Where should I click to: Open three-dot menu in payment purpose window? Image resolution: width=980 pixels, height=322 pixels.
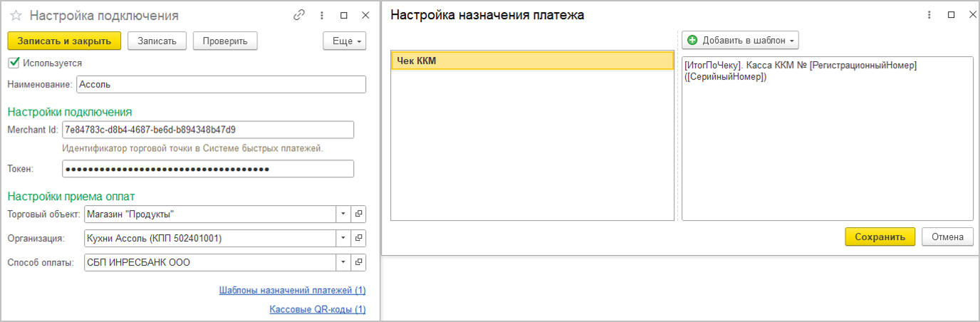click(x=929, y=15)
